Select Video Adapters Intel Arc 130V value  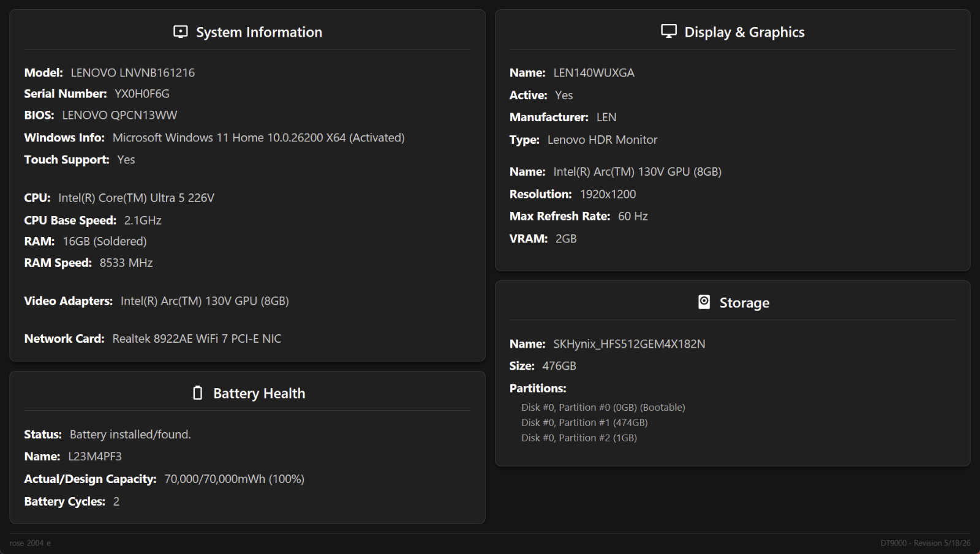click(x=205, y=301)
